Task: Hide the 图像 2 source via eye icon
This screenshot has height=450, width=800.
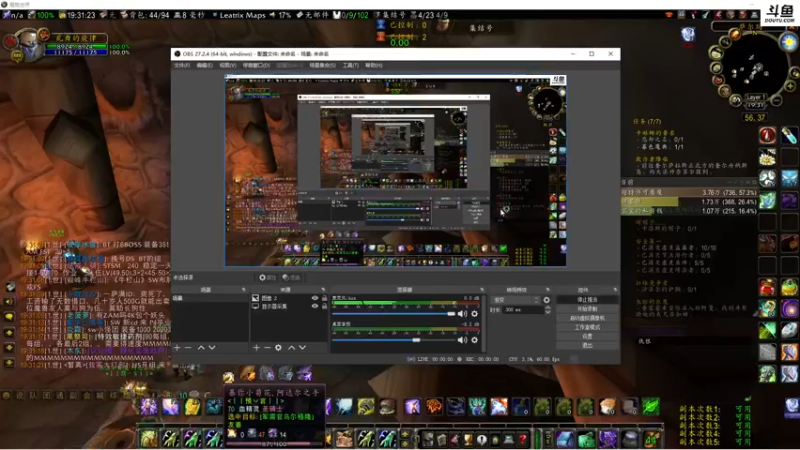Action: coord(315,298)
